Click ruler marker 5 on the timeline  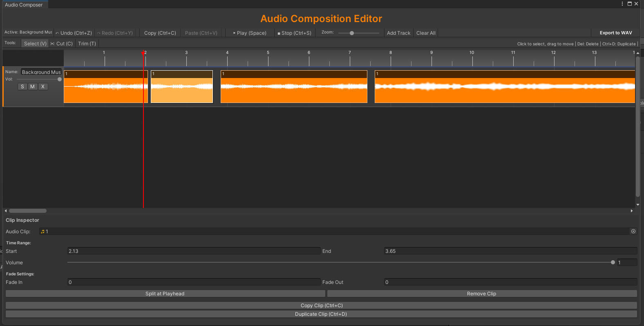[x=268, y=53]
